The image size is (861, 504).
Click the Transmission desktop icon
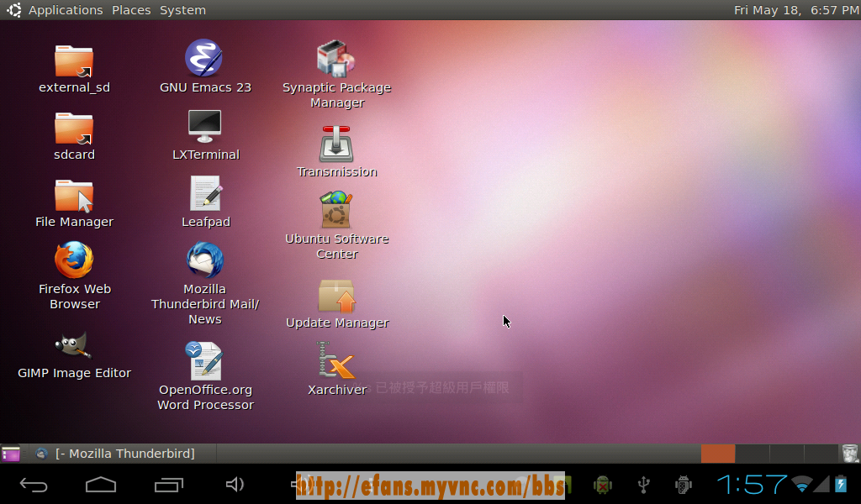(336, 144)
